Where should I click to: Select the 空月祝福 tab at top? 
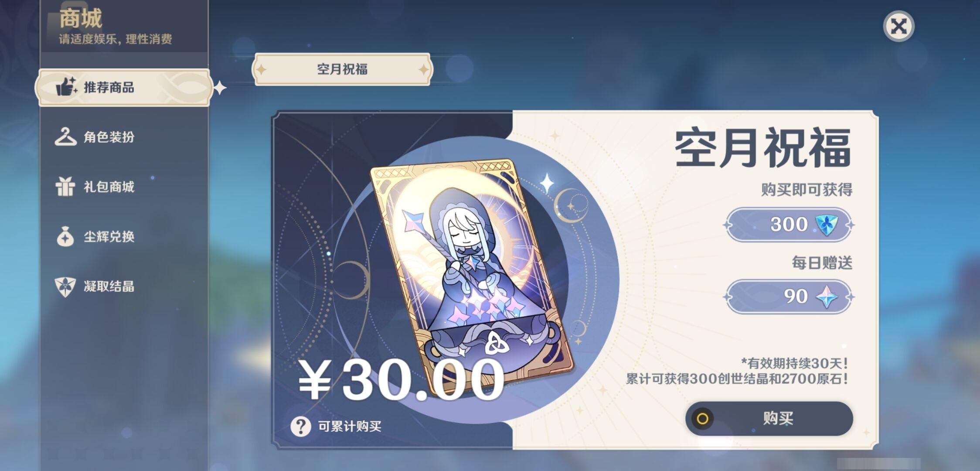tap(342, 69)
